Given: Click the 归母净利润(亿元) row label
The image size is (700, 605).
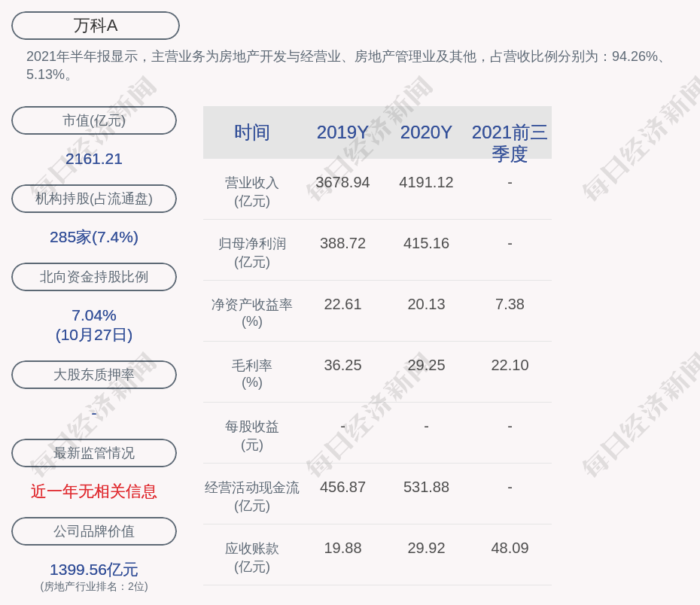Looking at the screenshot, I should (252, 253).
